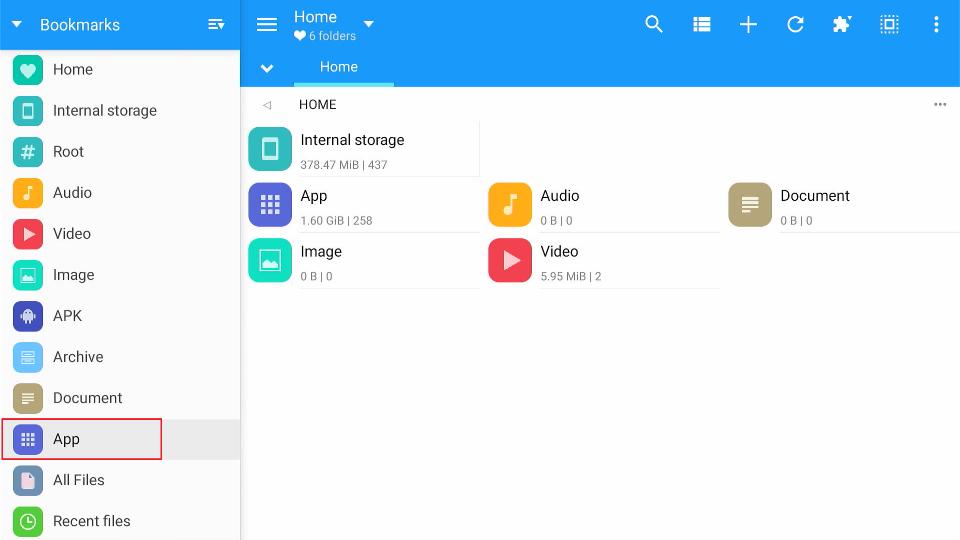Open APK bookmark in sidebar
960x540 pixels.
tap(120, 316)
